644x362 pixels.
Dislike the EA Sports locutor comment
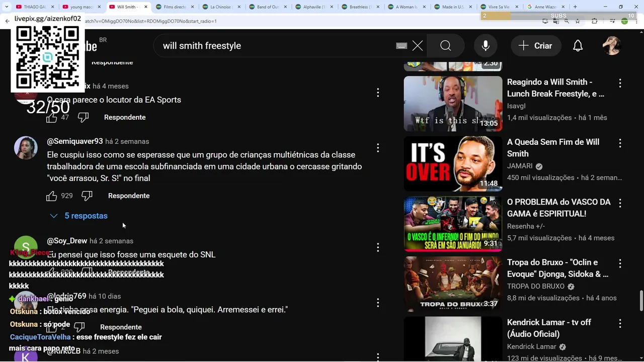(x=83, y=118)
